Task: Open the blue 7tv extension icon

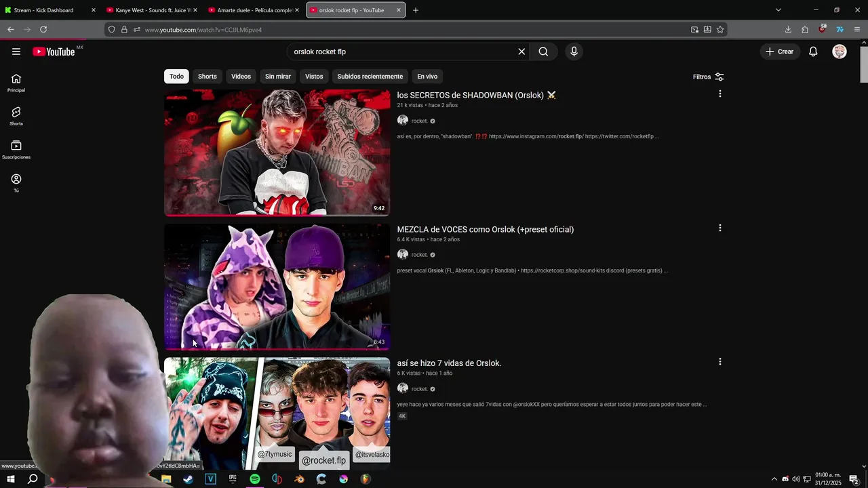Action: [840, 29]
